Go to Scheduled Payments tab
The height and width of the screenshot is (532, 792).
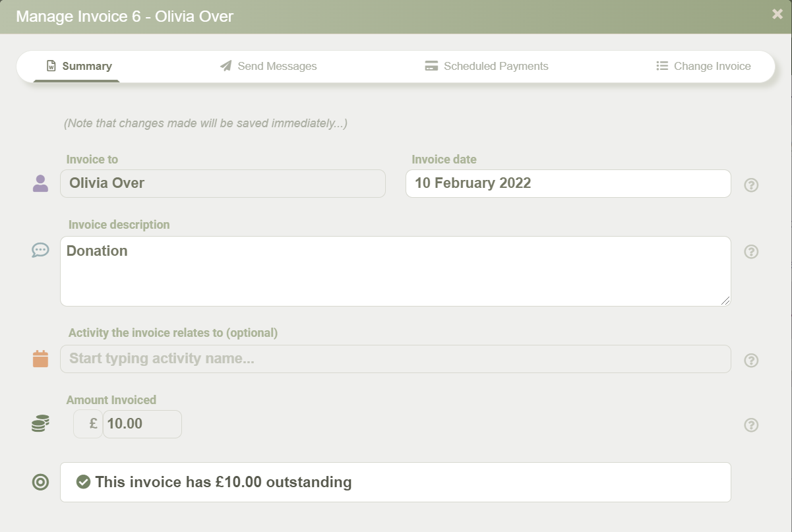[487, 66]
